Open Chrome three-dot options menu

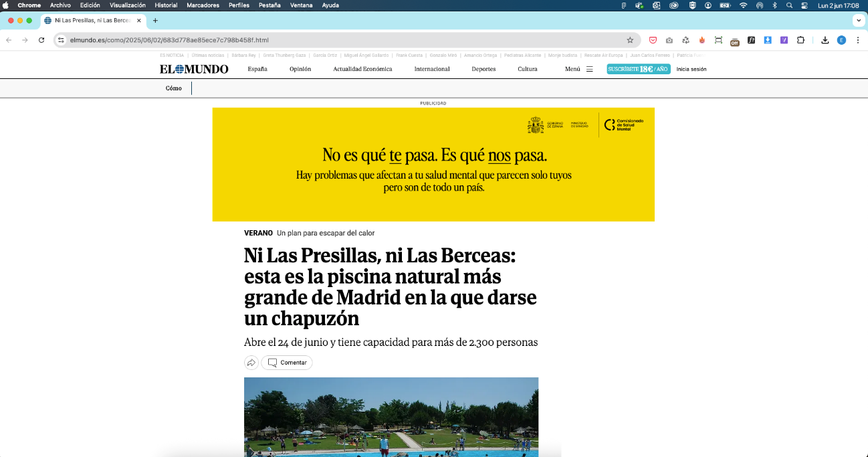point(858,40)
